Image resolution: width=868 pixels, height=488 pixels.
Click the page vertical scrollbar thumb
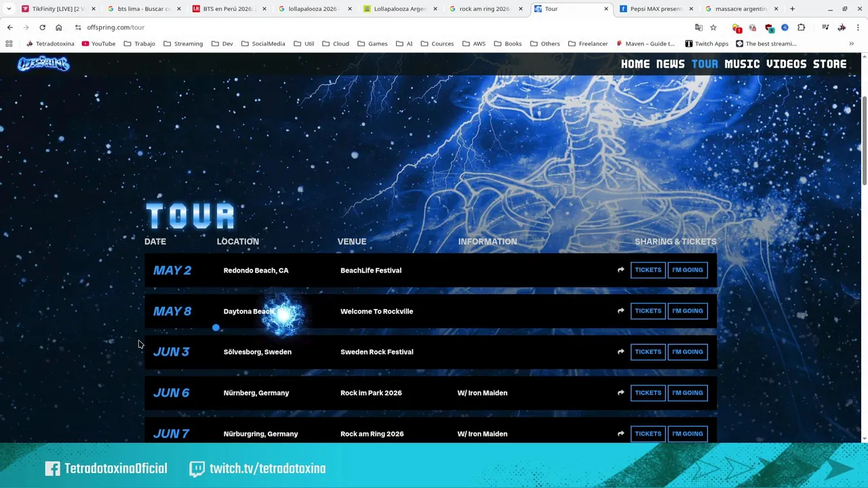tap(864, 140)
